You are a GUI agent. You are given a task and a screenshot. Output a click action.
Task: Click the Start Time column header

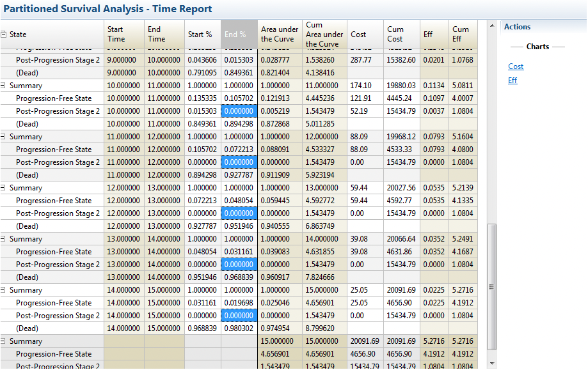pyautogui.click(x=124, y=35)
